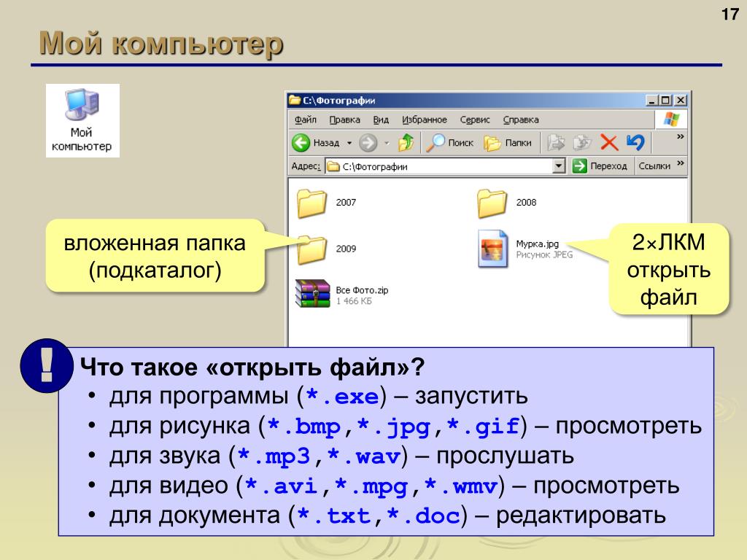Screen dimensions: 747x560
Task: Open the Избранное menu
Action: (x=424, y=120)
